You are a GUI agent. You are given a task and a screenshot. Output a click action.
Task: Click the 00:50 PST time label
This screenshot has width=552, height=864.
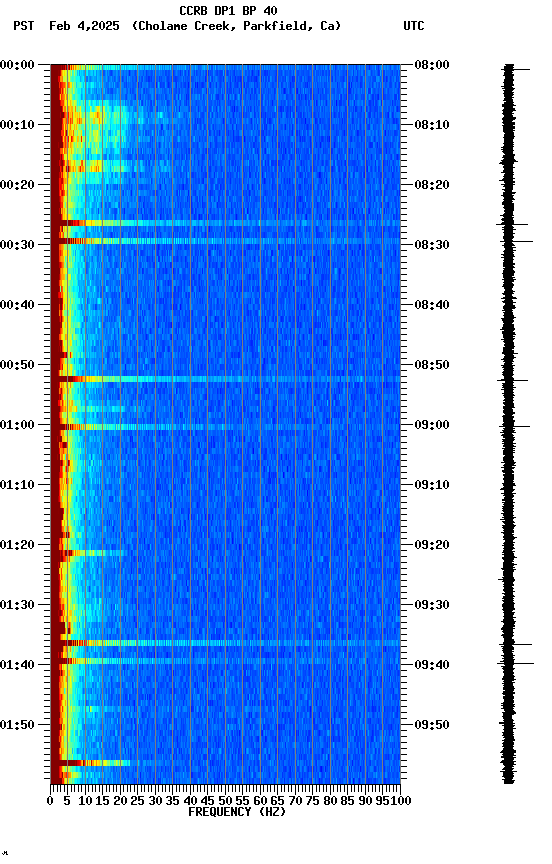(x=17, y=365)
